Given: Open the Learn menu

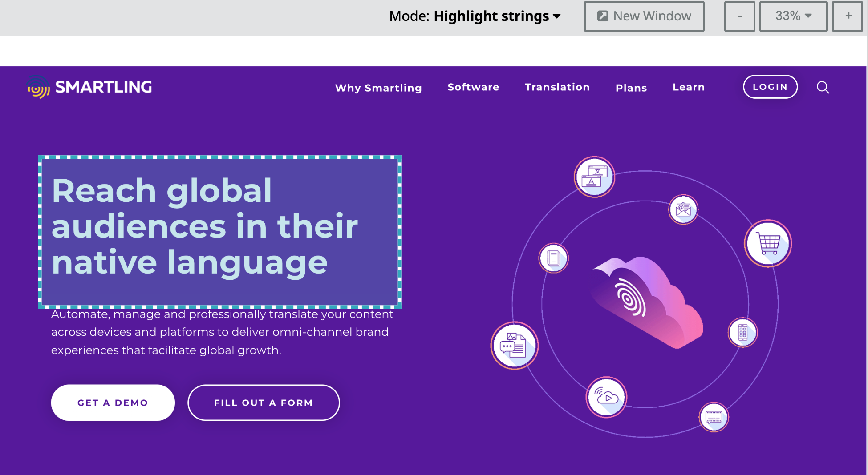Looking at the screenshot, I should (x=688, y=87).
